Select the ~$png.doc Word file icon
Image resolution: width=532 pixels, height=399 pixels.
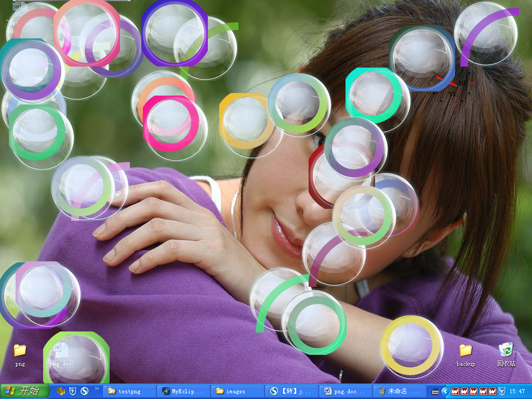[20, 14]
